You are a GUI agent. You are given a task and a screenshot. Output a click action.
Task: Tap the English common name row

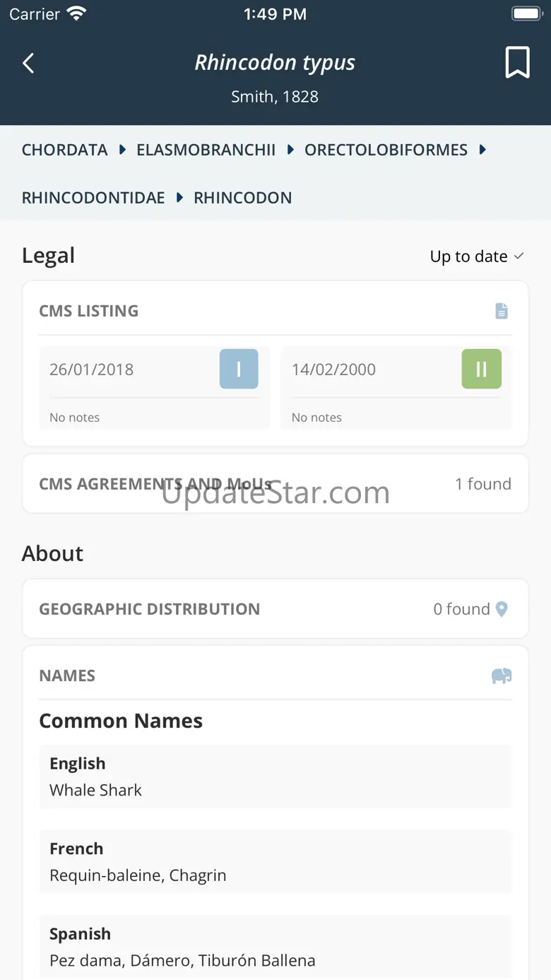(275, 777)
